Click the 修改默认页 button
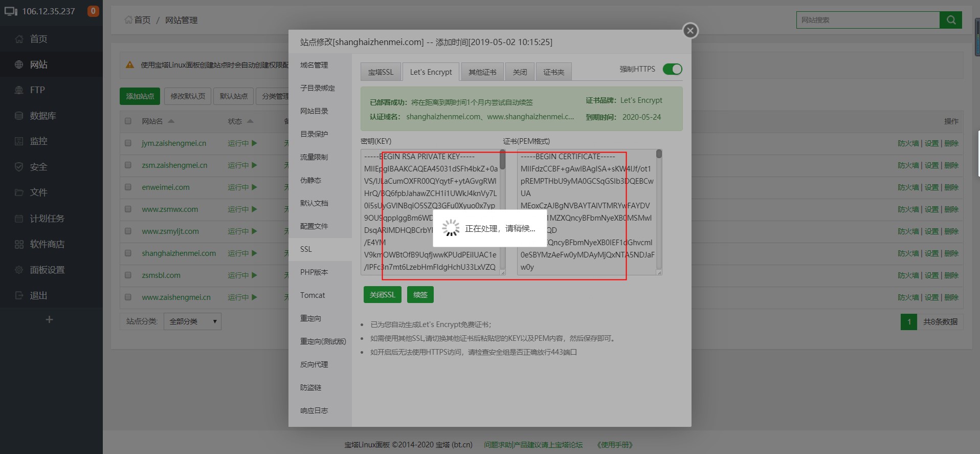The width and height of the screenshot is (980, 454). click(x=188, y=96)
